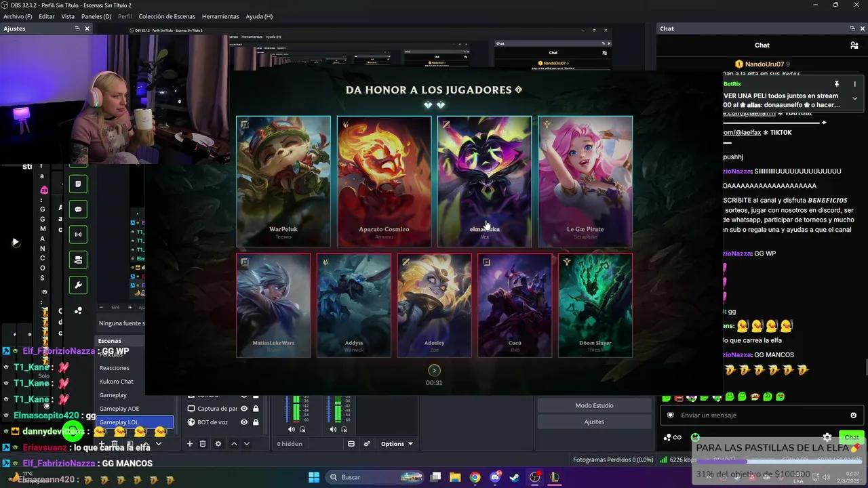
Task: Float the Ajustes dock panel
Action: [x=77, y=28]
